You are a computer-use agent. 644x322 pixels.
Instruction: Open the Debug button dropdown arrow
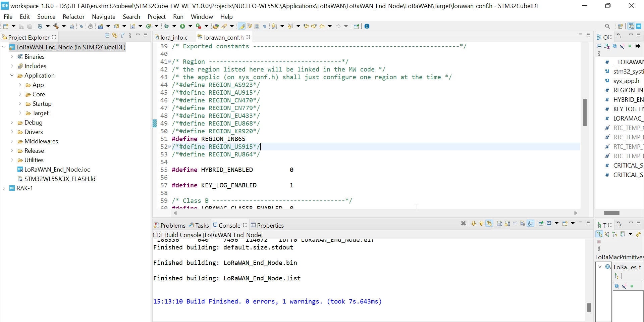(174, 26)
